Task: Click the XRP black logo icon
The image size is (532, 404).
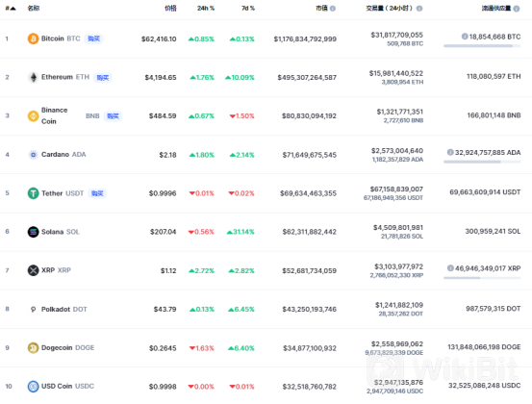Action: click(33, 270)
